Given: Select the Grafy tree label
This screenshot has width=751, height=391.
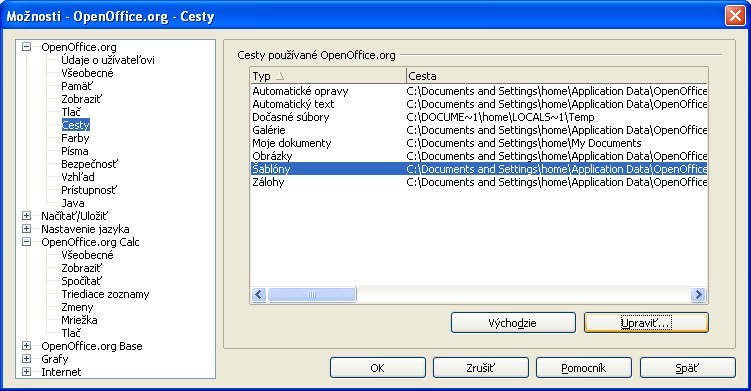Looking at the screenshot, I should tap(55, 359).
